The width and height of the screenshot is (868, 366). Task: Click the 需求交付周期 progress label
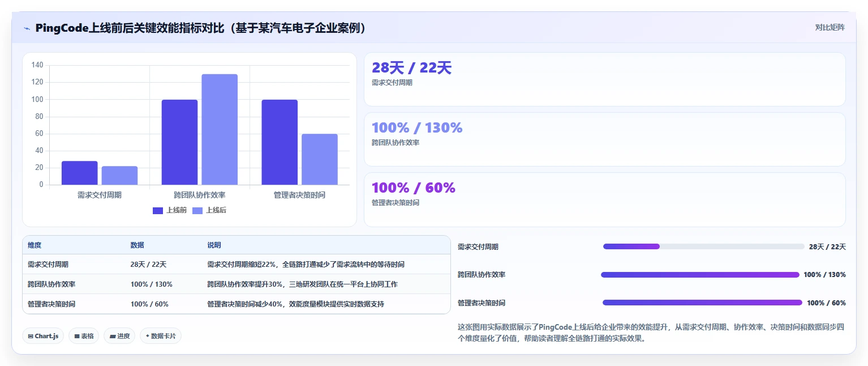[x=478, y=247]
